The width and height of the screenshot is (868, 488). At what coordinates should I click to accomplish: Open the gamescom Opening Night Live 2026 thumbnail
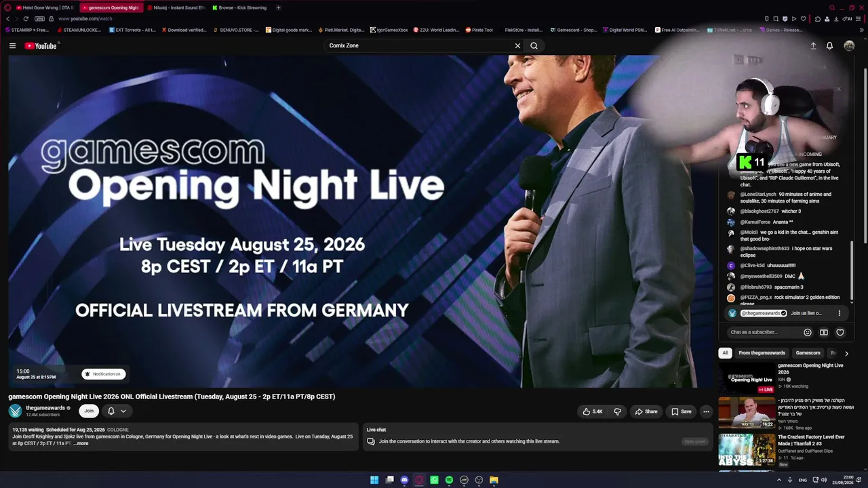(747, 378)
